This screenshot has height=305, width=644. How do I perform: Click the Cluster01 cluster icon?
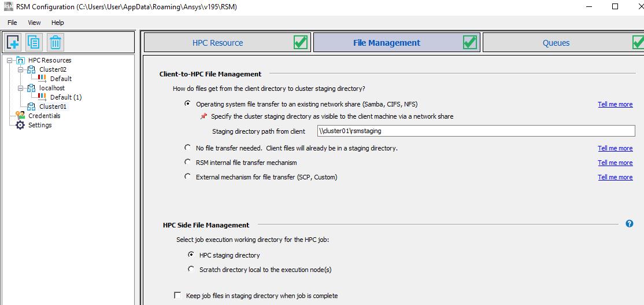31,106
